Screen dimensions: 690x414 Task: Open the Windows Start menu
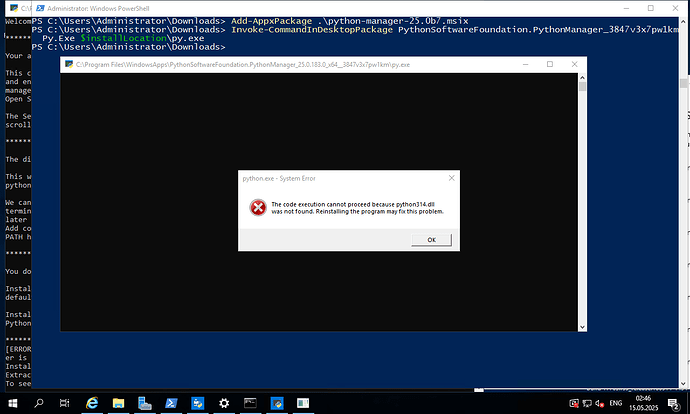tap(13, 403)
